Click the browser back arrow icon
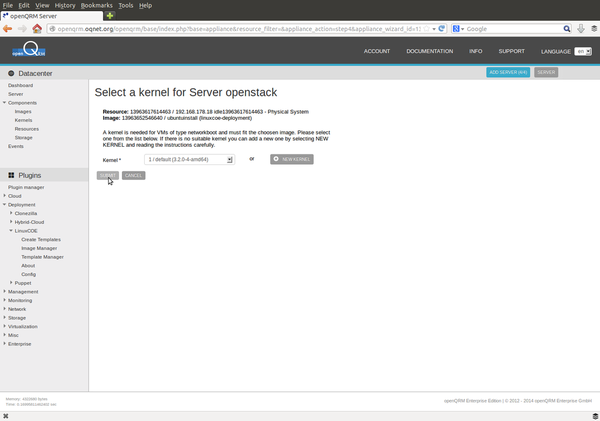The width and height of the screenshot is (600, 421). (7, 29)
